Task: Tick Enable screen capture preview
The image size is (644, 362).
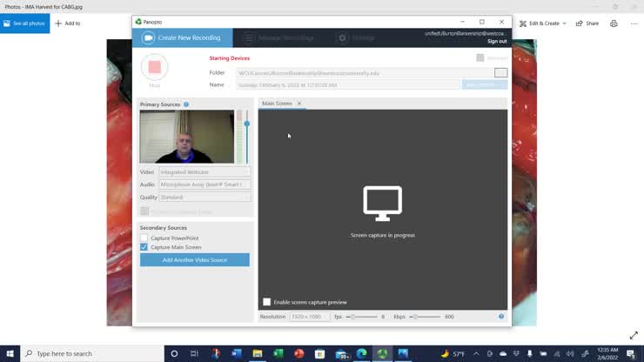Action: [267, 302]
